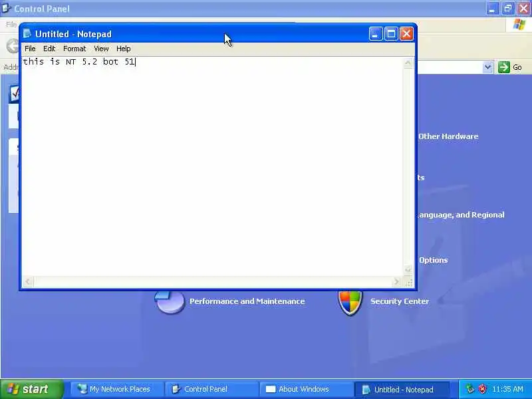Open the Options category link in Control Panel
532x399 pixels.
(434, 260)
